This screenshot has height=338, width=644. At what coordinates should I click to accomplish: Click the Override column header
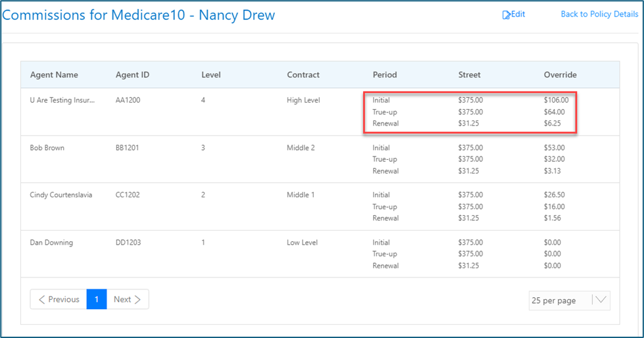coord(560,75)
